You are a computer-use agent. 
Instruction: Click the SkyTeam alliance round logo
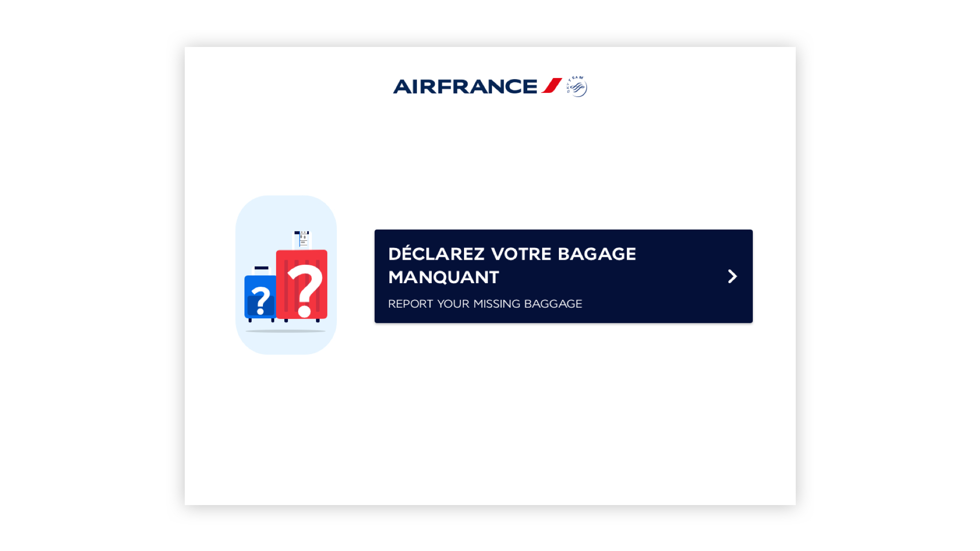(x=577, y=86)
